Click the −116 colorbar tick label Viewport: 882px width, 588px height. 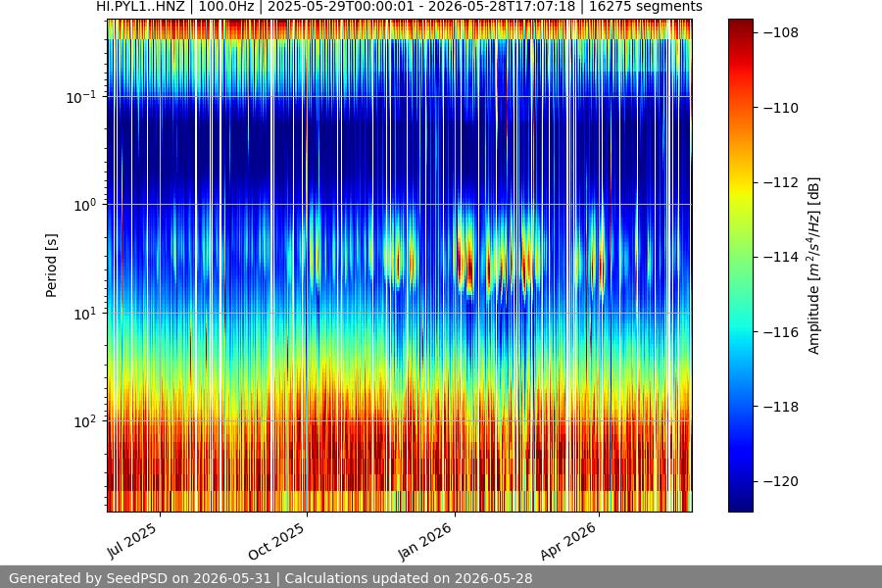tap(781, 332)
